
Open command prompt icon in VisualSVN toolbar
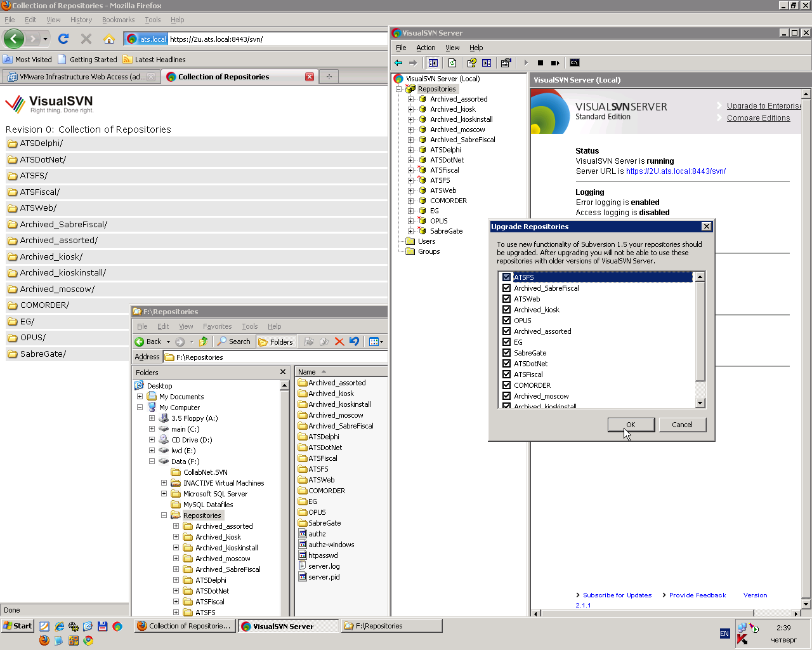(575, 63)
